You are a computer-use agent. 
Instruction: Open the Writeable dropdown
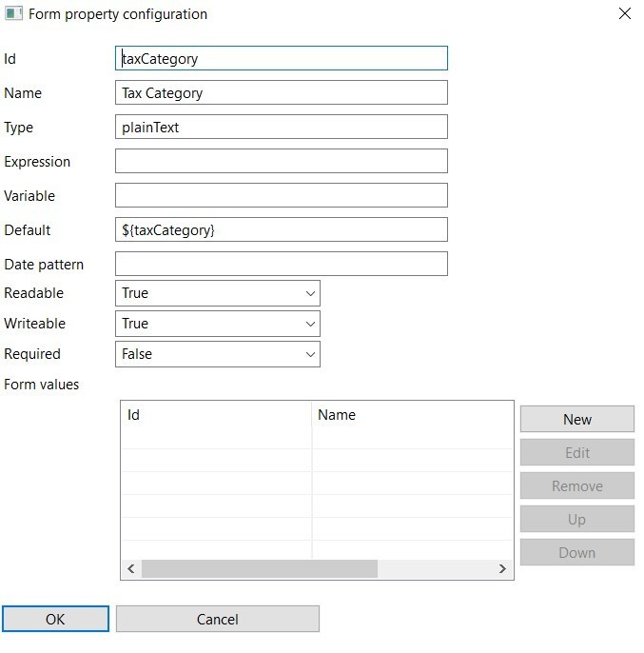pos(217,324)
